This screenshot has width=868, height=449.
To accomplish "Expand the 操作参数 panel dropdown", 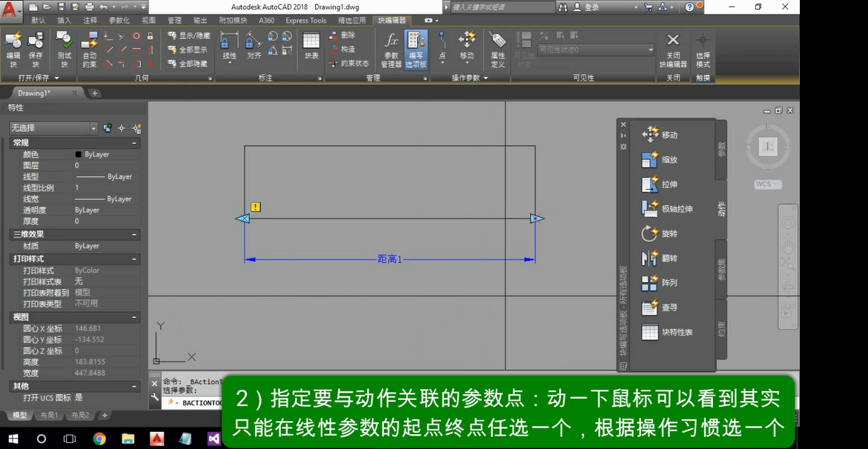I will pyautogui.click(x=470, y=78).
